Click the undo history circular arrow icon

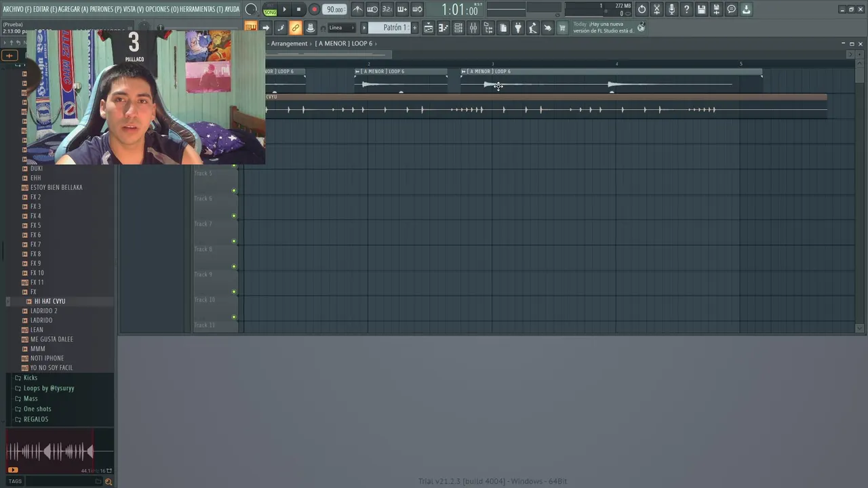click(x=642, y=9)
